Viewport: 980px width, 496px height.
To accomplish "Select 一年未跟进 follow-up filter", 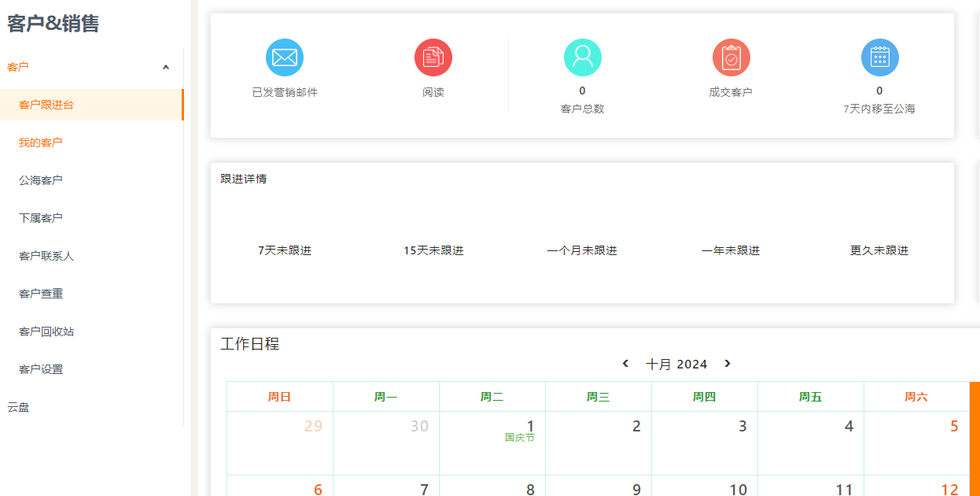I will pyautogui.click(x=731, y=250).
